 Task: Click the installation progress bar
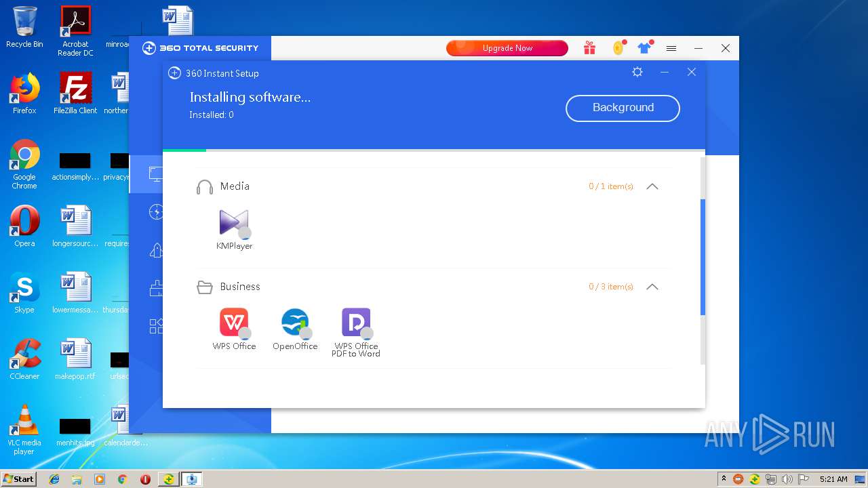(434, 150)
